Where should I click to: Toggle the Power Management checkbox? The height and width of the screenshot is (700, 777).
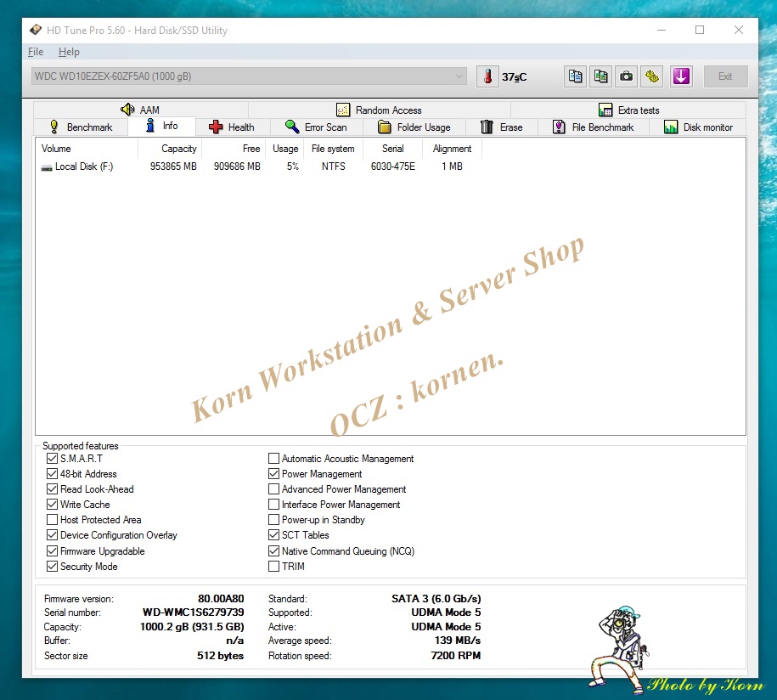(273, 473)
